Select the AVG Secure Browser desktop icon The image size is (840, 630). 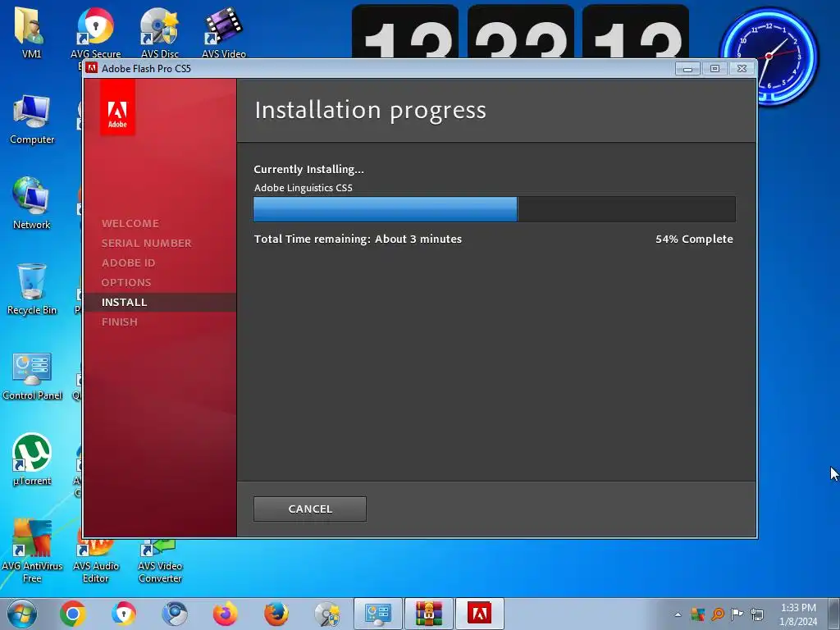click(95, 32)
